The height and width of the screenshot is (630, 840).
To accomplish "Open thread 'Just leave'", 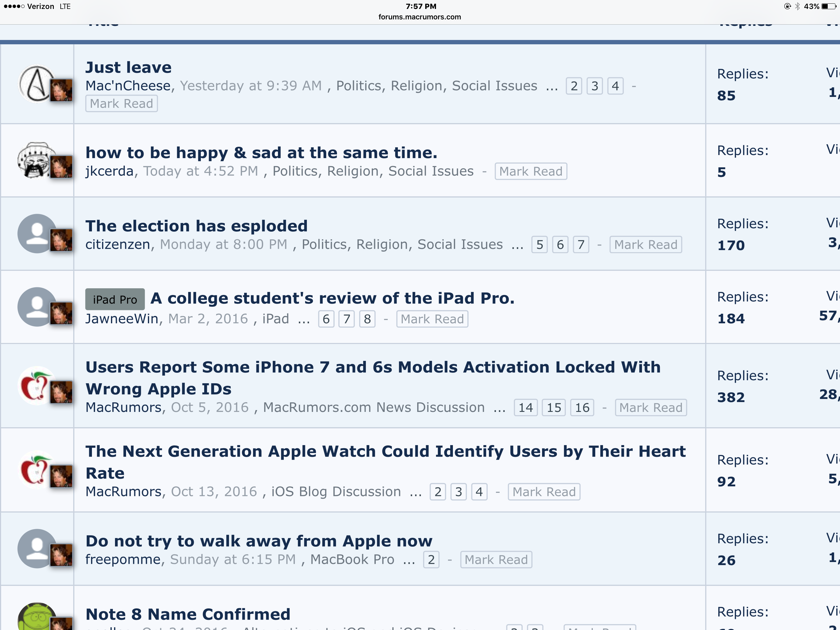I will click(128, 67).
